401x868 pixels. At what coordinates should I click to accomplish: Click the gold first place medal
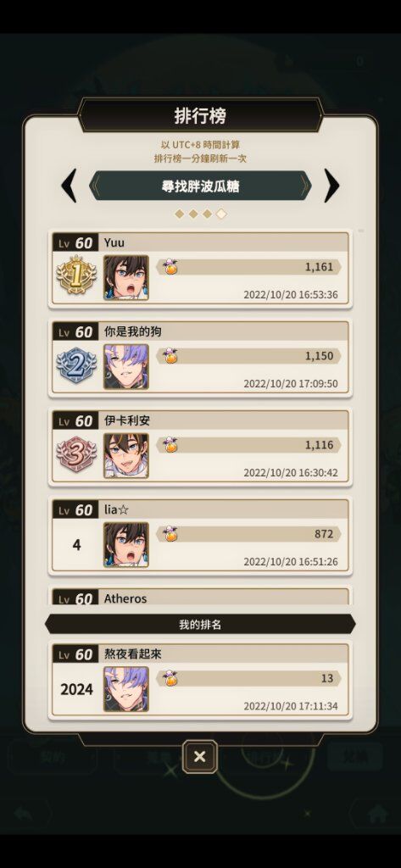click(x=76, y=275)
